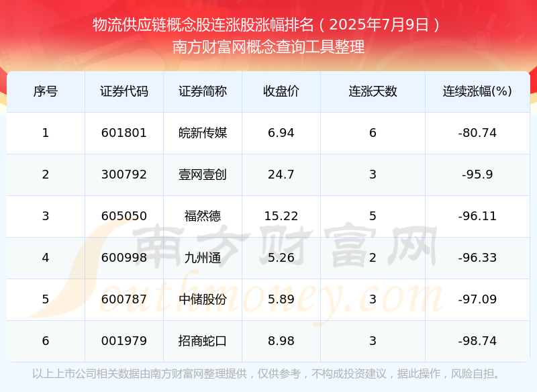Screen dimensions: 537x392
Task: Click consecutive-days value 2 for 九州通
Action: [373, 258]
